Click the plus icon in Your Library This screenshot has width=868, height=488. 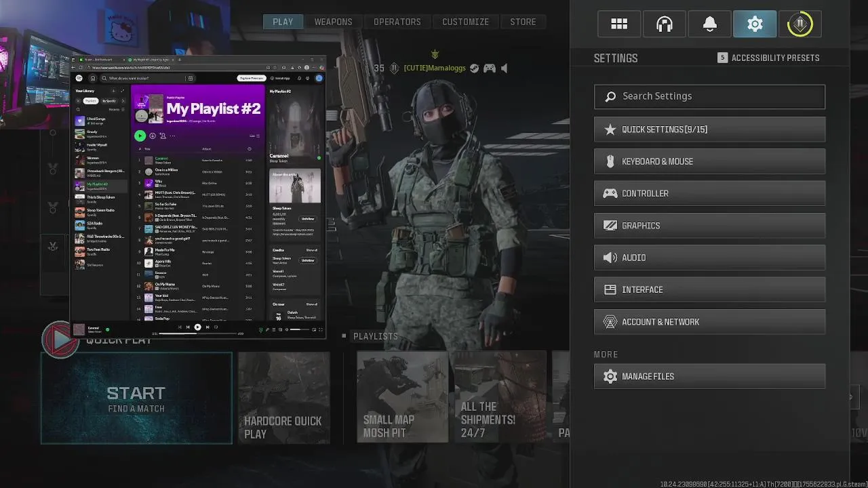pyautogui.click(x=113, y=91)
